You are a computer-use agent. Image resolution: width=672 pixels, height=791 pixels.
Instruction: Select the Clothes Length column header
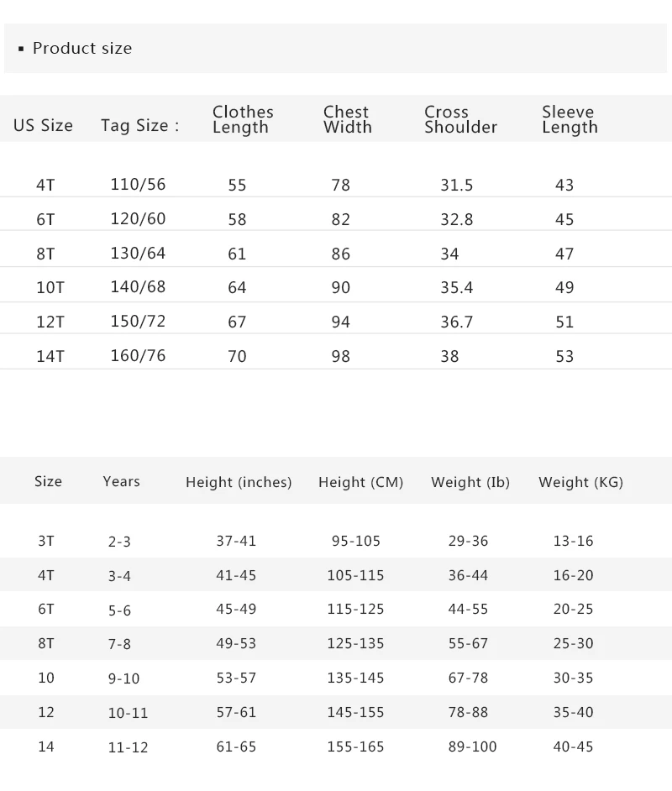[243, 119]
